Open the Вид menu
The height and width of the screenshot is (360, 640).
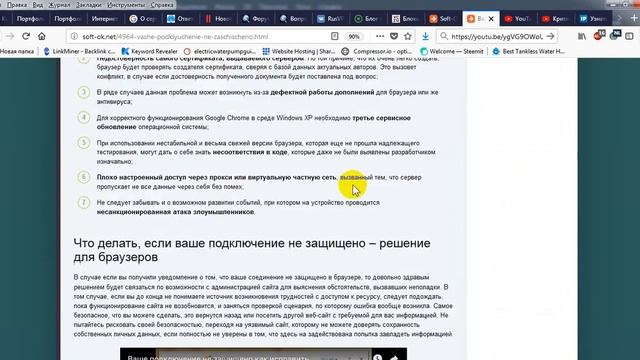point(38,5)
